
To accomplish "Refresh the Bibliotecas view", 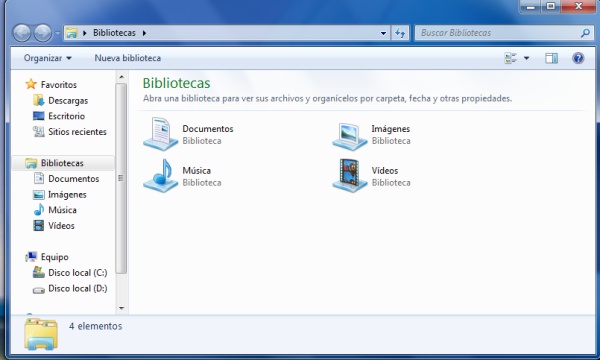I will pos(400,33).
